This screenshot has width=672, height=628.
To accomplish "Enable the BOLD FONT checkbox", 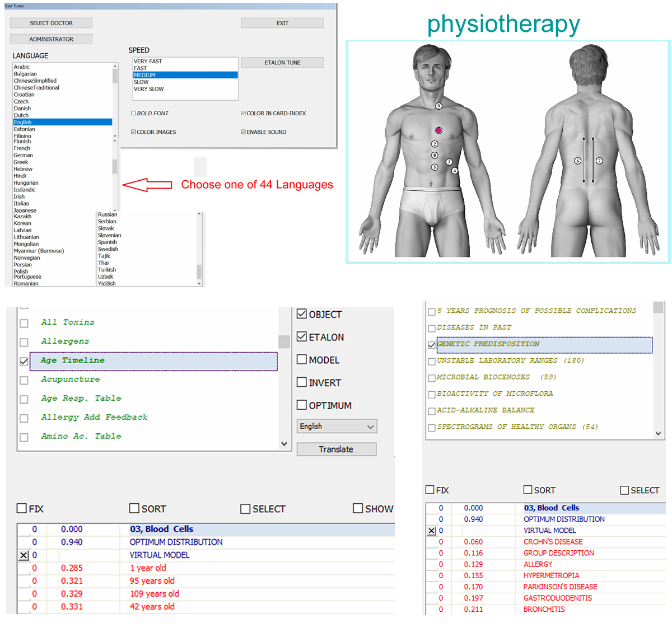I will [x=134, y=113].
